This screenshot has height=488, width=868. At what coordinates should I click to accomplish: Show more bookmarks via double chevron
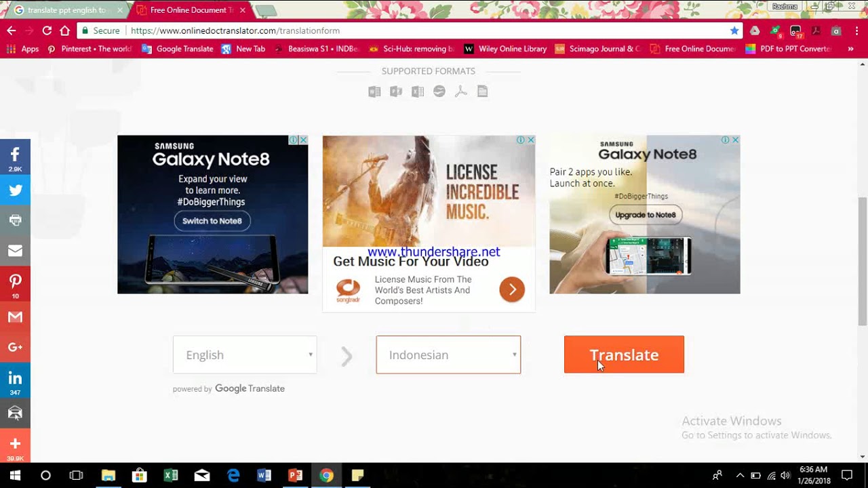[x=850, y=49]
